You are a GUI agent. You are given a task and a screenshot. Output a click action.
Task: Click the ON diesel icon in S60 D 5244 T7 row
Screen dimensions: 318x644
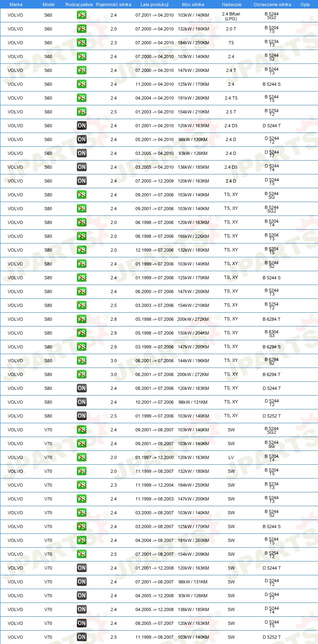[82, 153]
